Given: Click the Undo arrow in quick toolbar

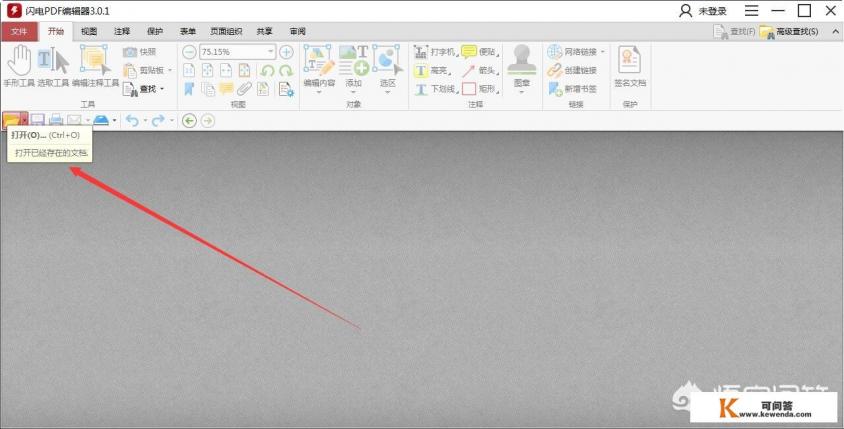Looking at the screenshot, I should click(132, 120).
